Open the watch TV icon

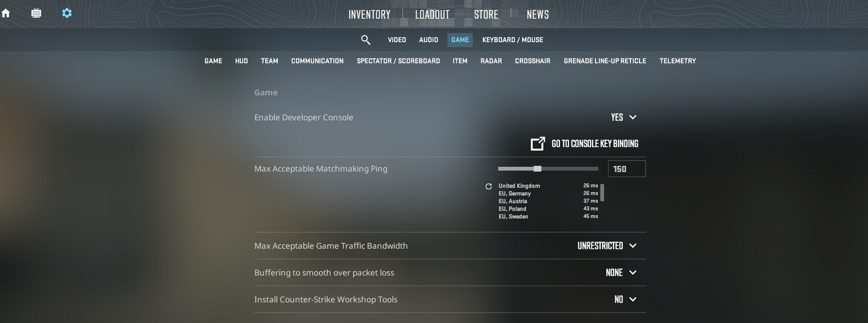point(36,13)
